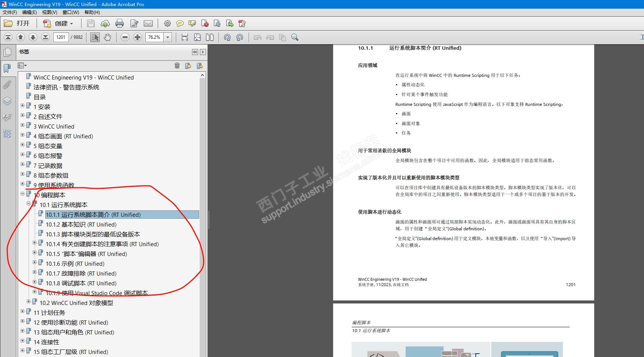
Task: Send the file using the envelope icon
Action: 148,24
